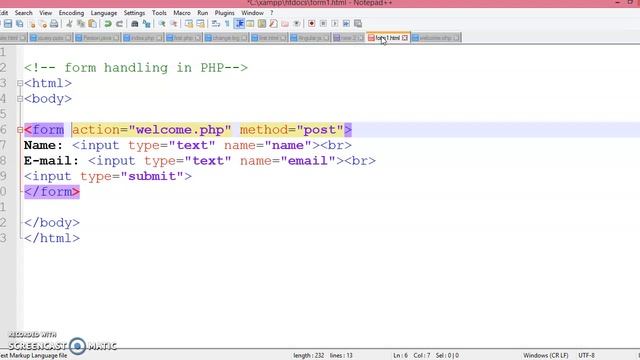Open the Macro menu
This screenshot has width=640, height=360.
(x=182, y=13)
